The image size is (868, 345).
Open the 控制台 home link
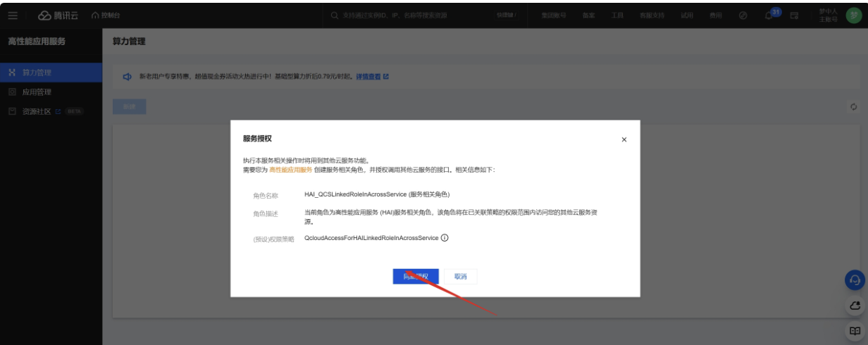click(106, 15)
